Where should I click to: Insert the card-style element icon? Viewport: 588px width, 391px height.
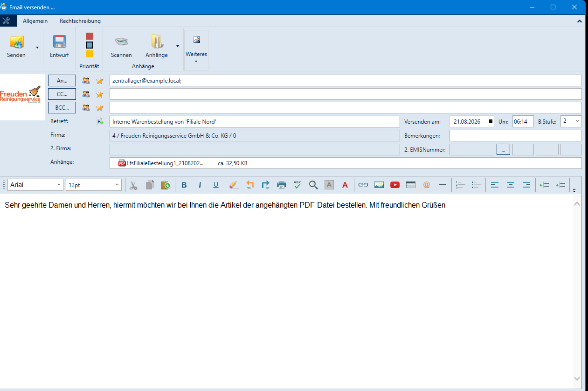(x=411, y=185)
